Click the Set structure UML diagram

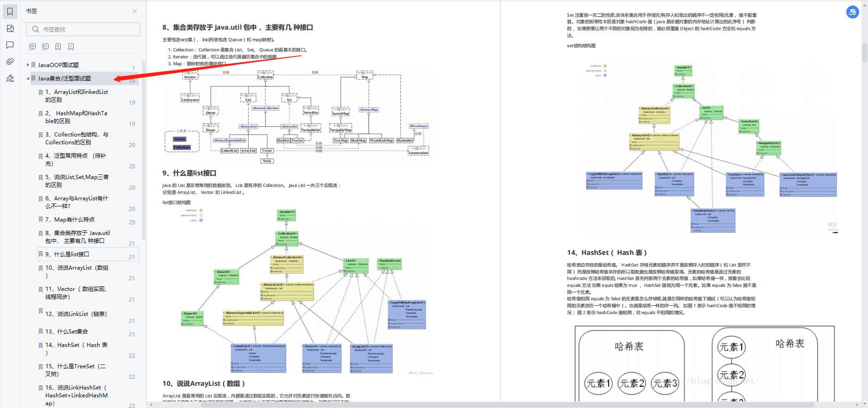tap(711, 148)
